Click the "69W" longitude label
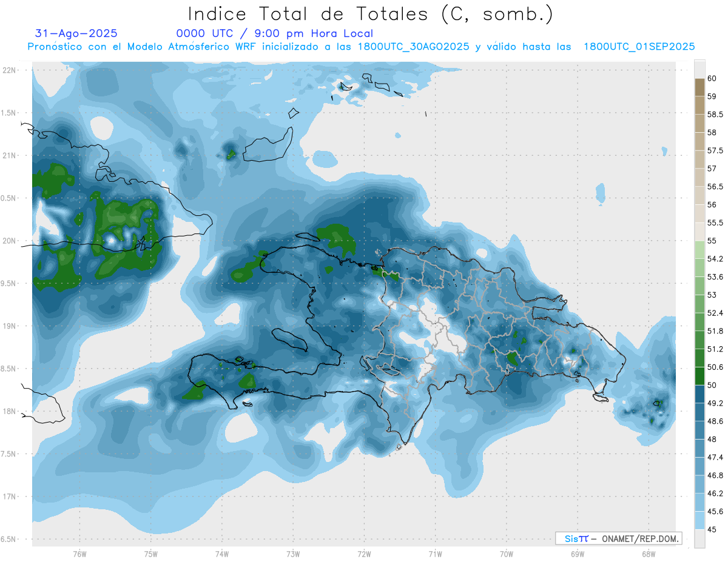 click(x=578, y=554)
